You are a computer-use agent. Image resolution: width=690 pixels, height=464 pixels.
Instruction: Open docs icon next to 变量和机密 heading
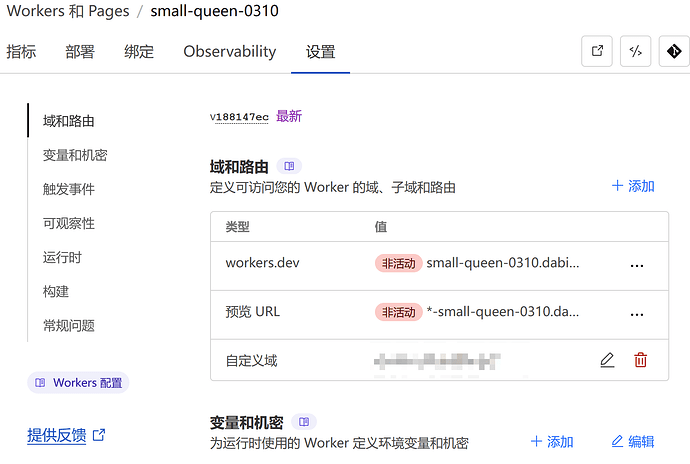(x=304, y=422)
